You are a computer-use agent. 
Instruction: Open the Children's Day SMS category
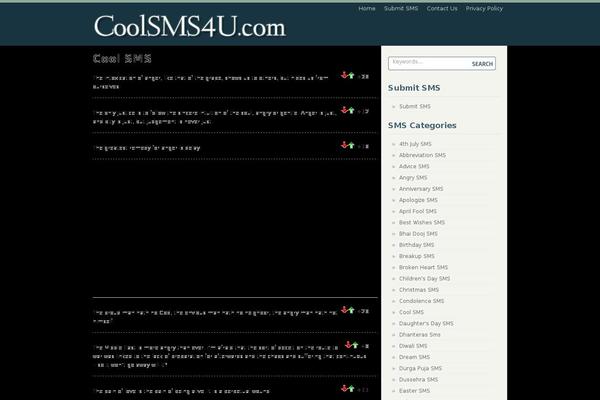point(424,278)
